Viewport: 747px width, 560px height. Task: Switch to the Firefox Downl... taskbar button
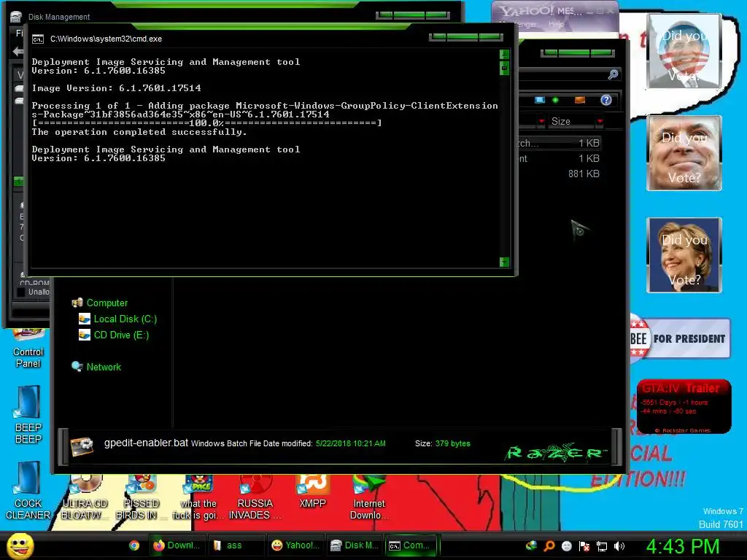[177, 545]
